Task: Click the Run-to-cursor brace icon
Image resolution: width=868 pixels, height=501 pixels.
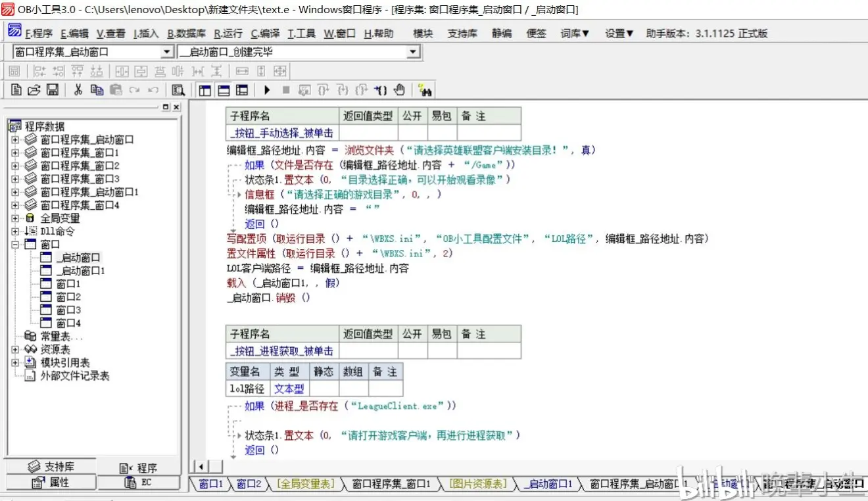Action: click(x=380, y=90)
